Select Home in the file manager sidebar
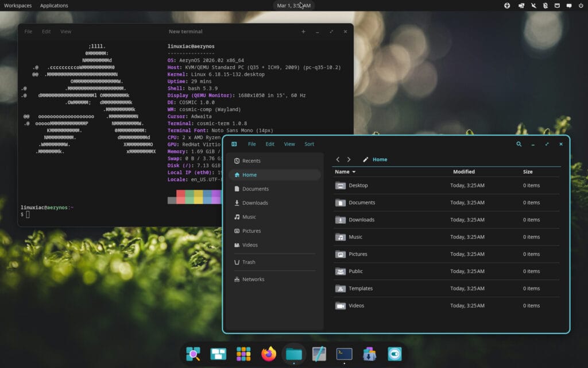Image resolution: width=588 pixels, height=368 pixels. (249, 175)
